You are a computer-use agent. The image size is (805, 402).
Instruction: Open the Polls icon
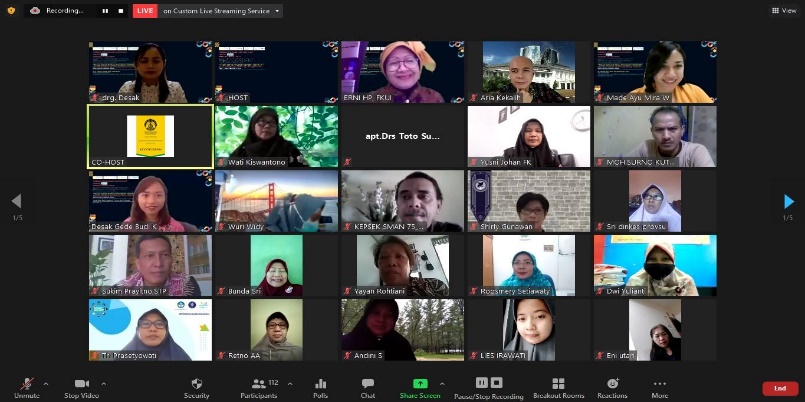click(321, 385)
